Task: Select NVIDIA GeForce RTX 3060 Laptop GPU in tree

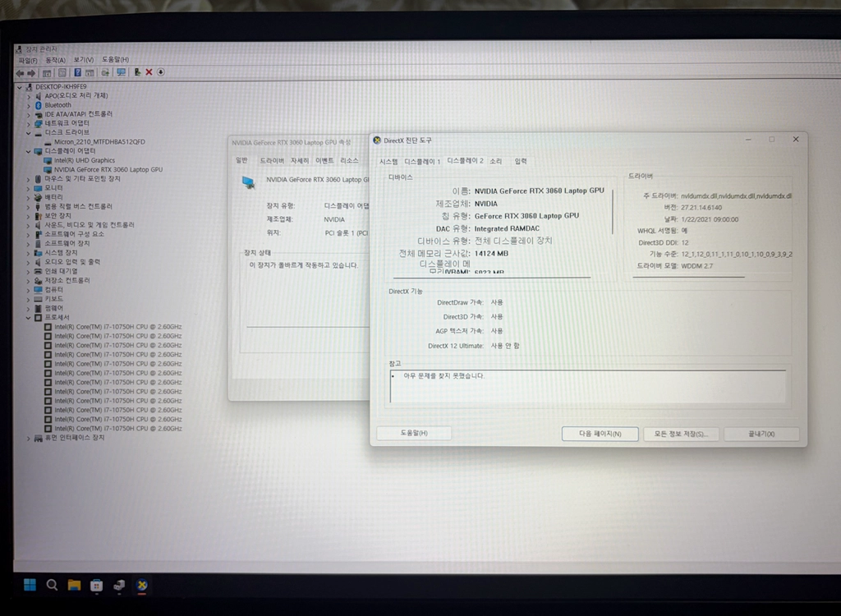Action: tap(108, 169)
